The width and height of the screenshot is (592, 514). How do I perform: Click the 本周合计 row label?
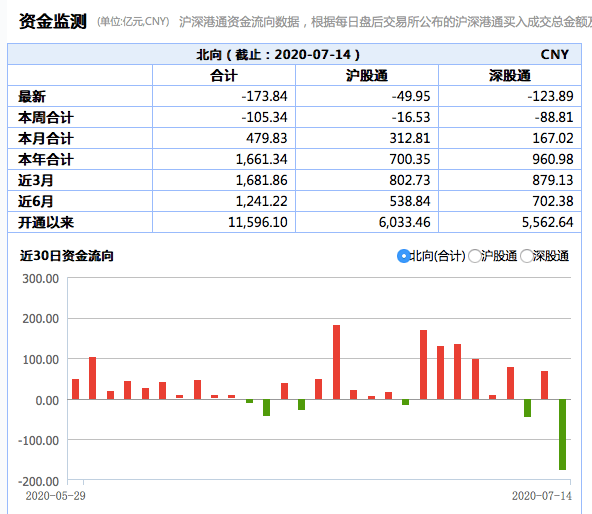click(46, 117)
